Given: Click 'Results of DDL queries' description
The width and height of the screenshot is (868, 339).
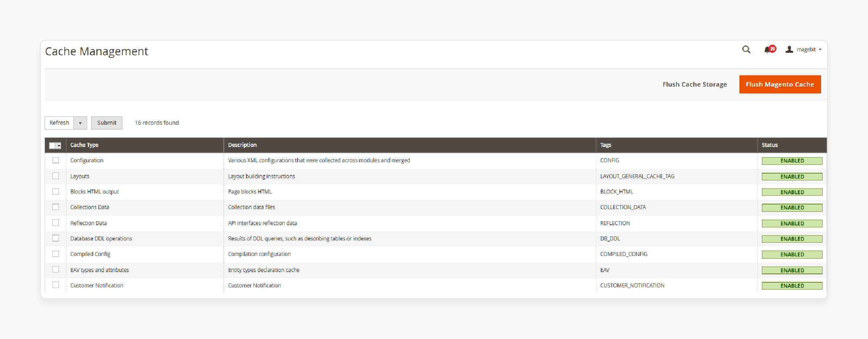Looking at the screenshot, I should pos(300,239).
